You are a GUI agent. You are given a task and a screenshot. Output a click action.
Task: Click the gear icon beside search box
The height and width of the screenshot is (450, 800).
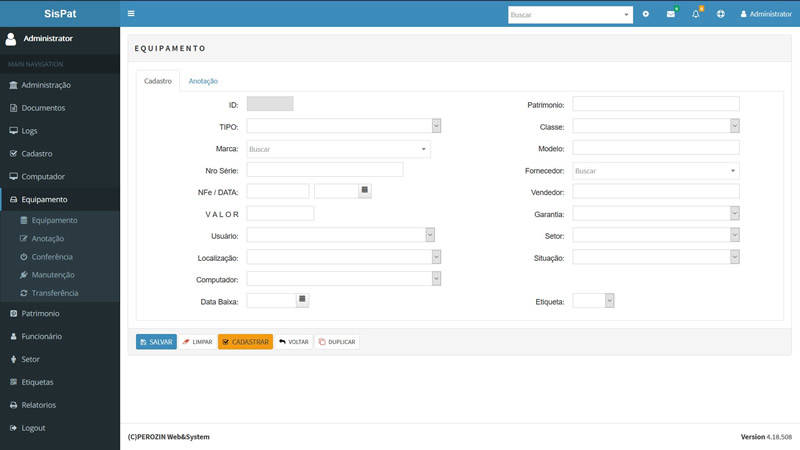646,14
